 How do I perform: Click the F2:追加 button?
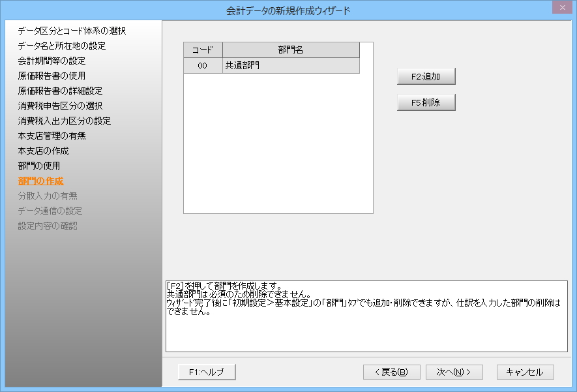point(426,76)
